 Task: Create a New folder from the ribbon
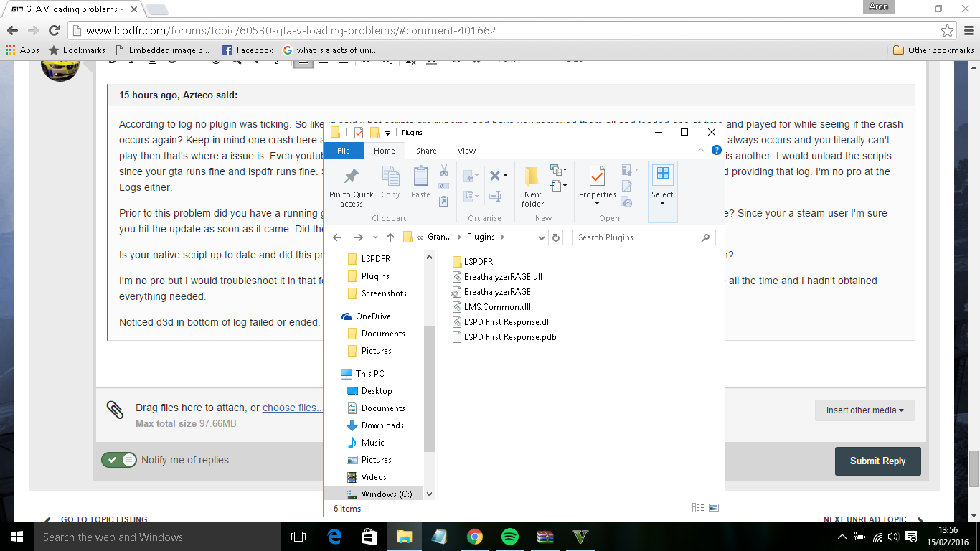point(532,187)
